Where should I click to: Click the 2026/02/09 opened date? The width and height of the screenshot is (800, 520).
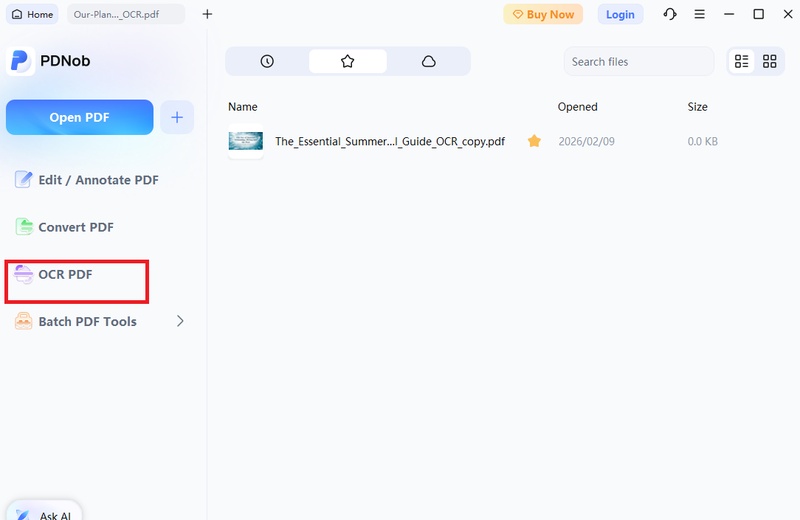tap(586, 141)
